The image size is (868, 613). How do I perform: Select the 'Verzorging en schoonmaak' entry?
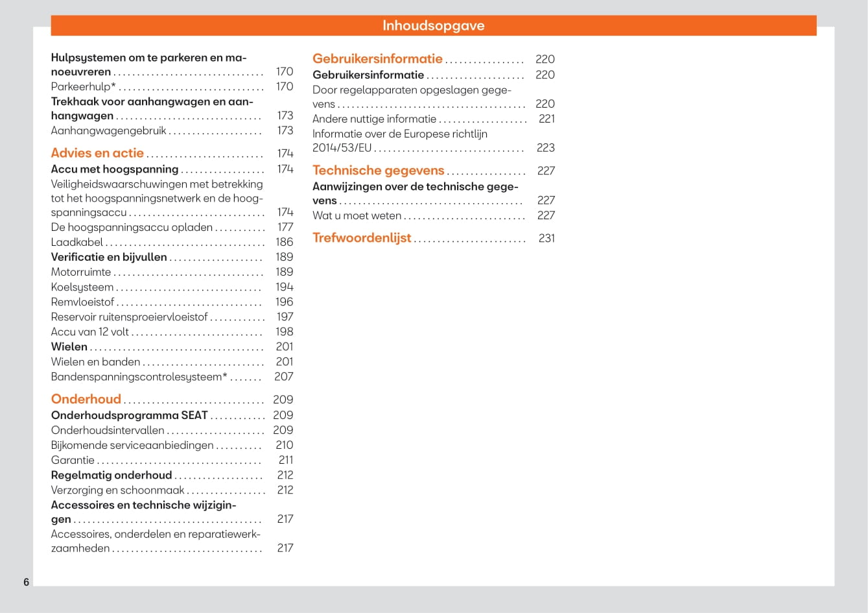(x=118, y=490)
